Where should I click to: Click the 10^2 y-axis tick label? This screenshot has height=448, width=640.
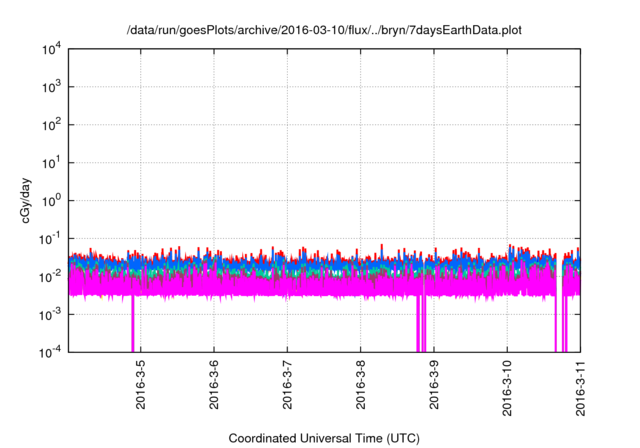(x=51, y=125)
